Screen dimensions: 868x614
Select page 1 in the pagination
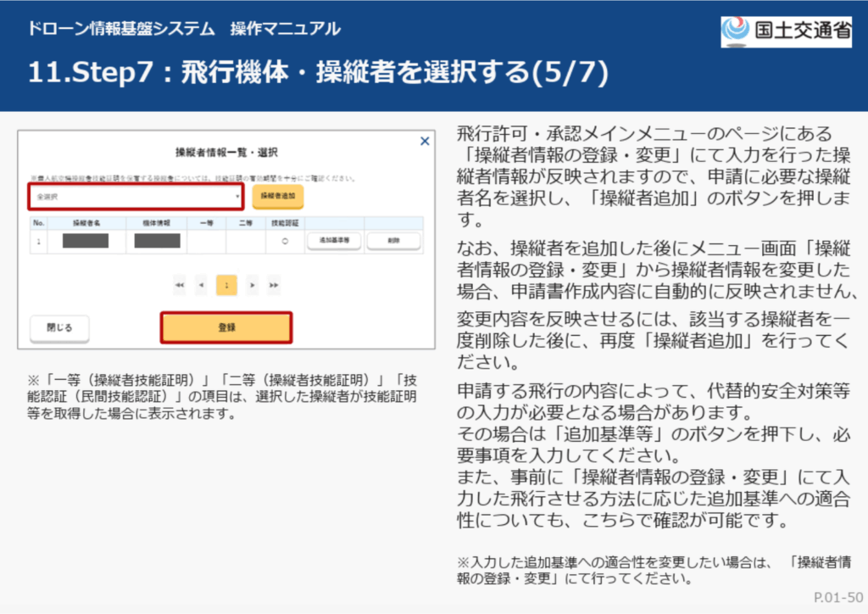[226, 286]
